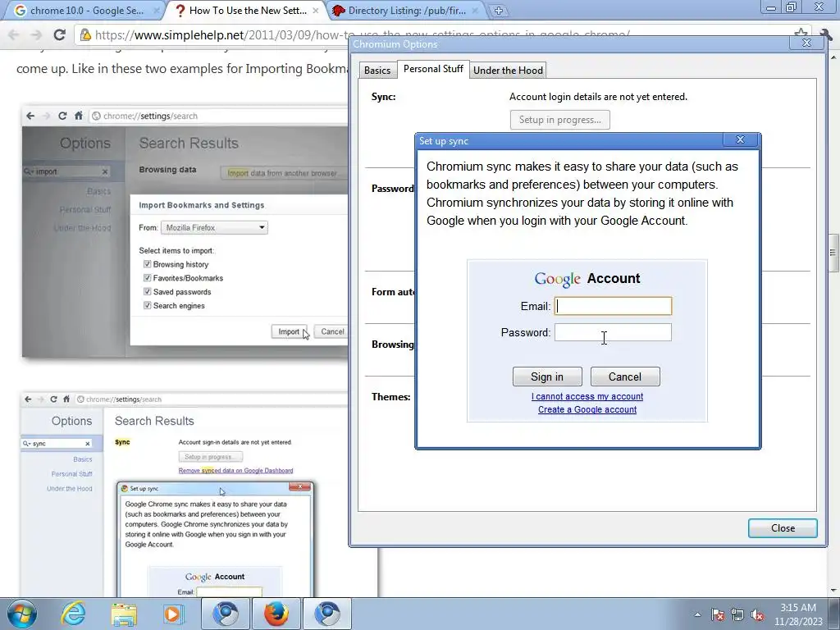Open 'Create a Google account' link
Viewport: 840px width, 630px height.
(587, 409)
